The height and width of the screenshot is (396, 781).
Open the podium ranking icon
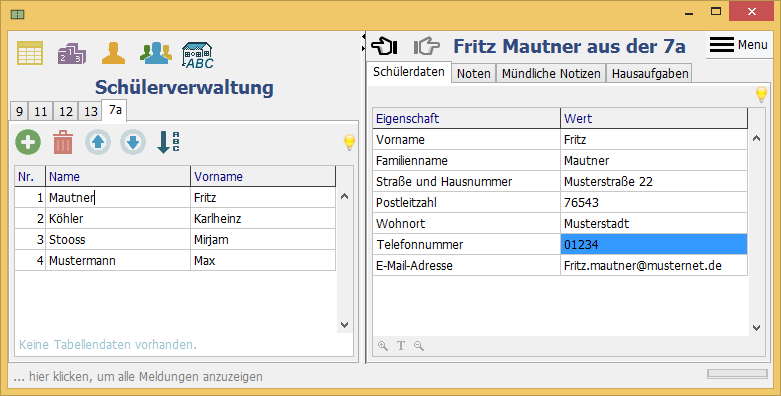[72, 53]
